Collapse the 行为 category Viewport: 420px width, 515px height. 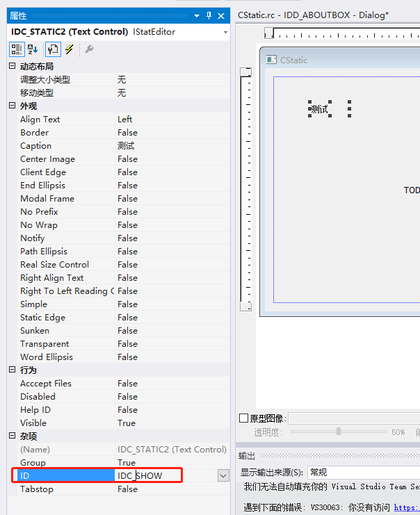coord(12,370)
